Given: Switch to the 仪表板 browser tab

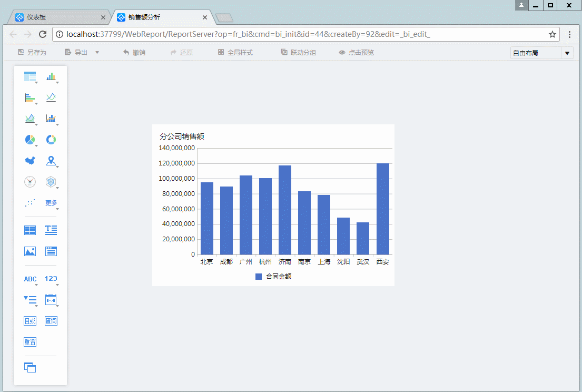Looking at the screenshot, I should coord(60,17).
